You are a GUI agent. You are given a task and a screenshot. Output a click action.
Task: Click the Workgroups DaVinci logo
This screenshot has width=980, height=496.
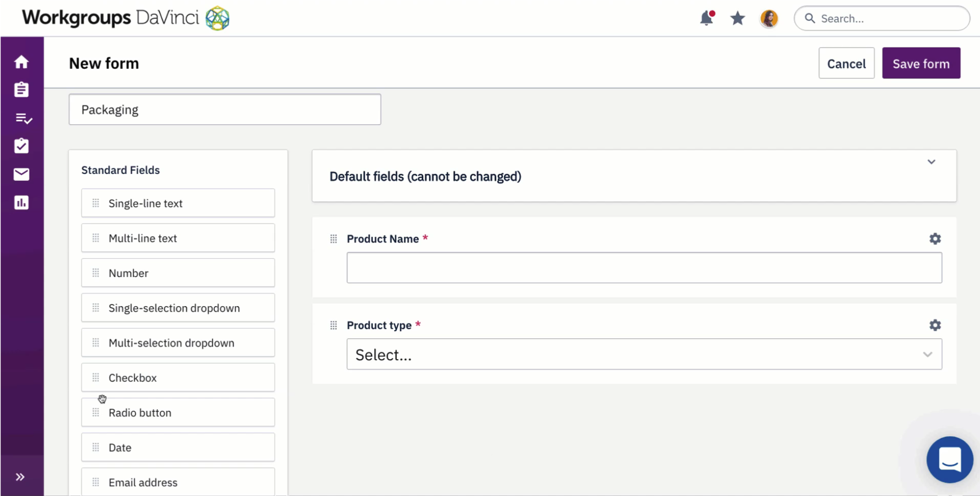tap(126, 18)
